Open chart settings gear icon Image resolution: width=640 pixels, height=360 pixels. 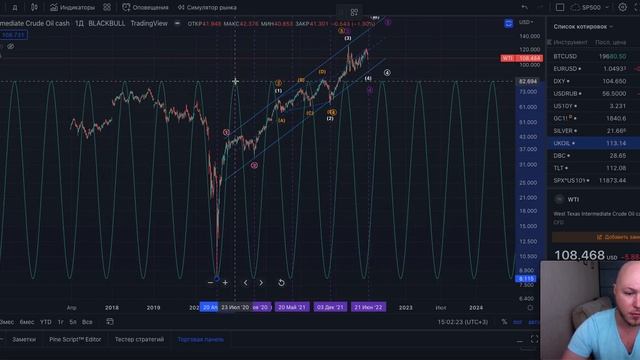pos(622,7)
